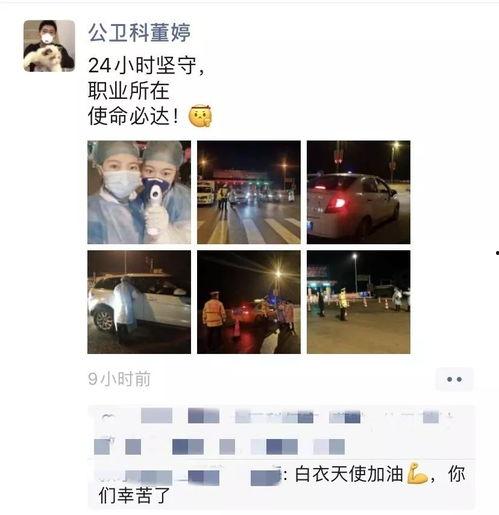Screen dimensions: 499x515
Task: Tap comment text 你们辛苦了
Action: pos(135,495)
